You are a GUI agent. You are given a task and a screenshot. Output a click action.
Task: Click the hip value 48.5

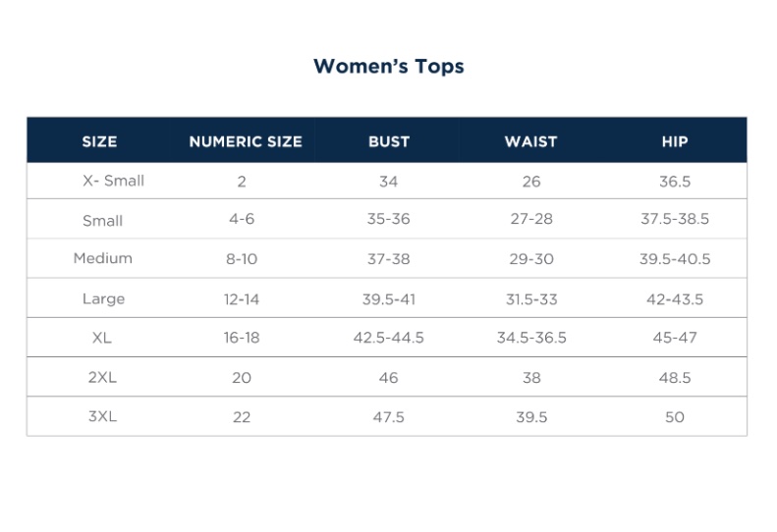tap(675, 377)
